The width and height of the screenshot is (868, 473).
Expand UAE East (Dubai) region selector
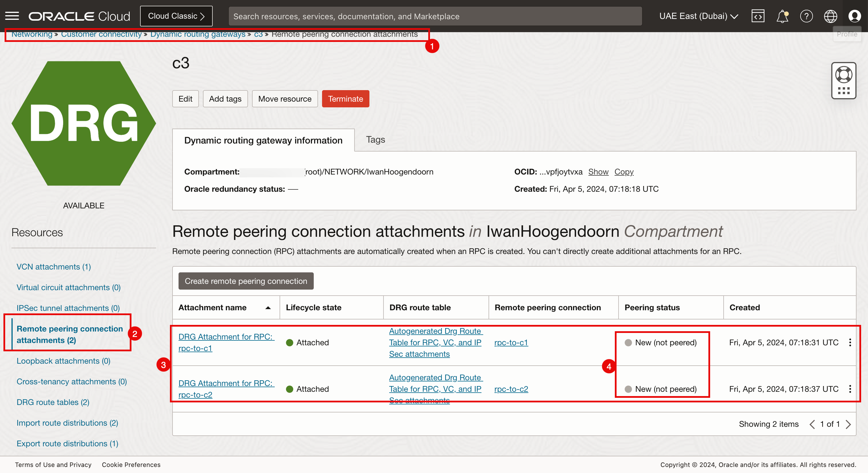pos(698,16)
